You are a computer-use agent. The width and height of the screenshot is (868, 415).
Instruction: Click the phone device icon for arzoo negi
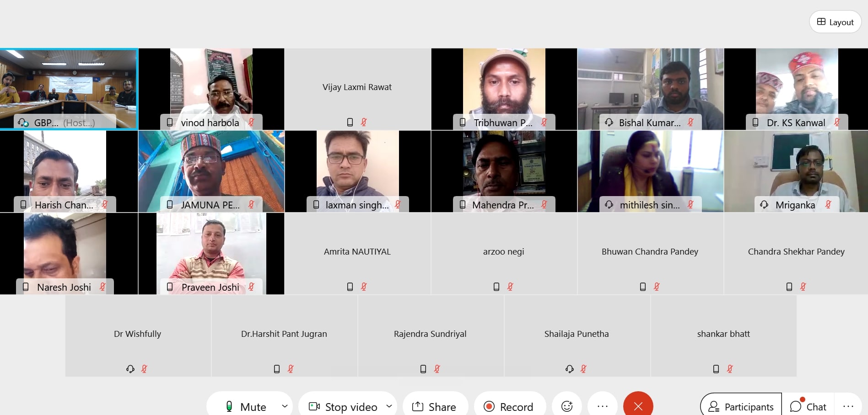pyautogui.click(x=496, y=287)
